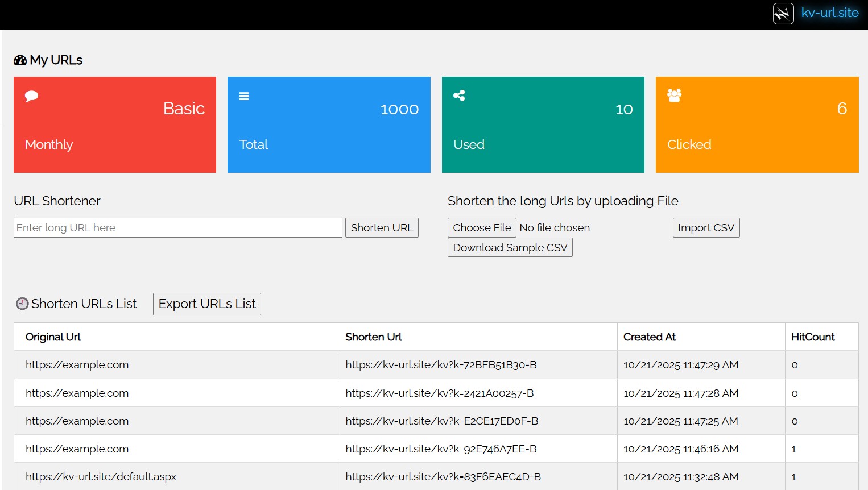Click the dashboard icon next to My URLs
The height and width of the screenshot is (490, 868).
[19, 60]
